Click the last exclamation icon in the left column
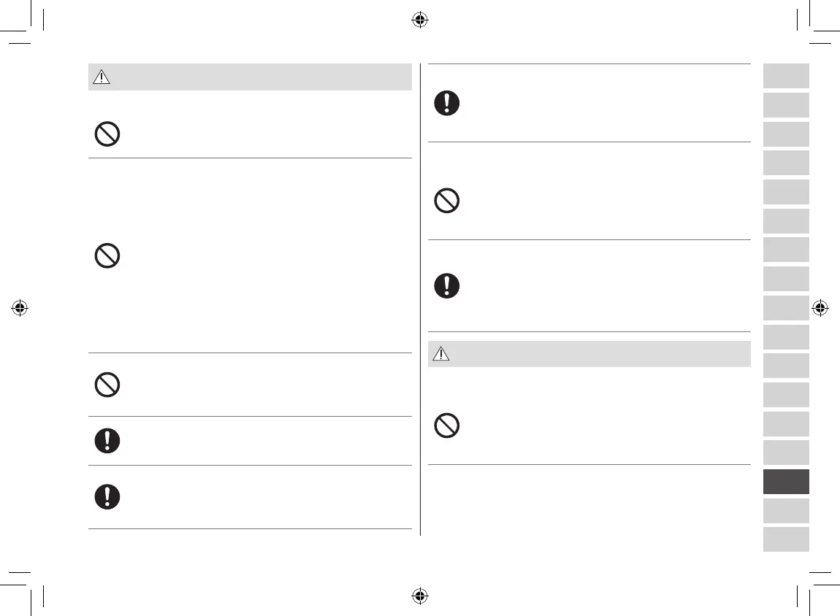Screen dimensions: 840x616 click(107, 496)
